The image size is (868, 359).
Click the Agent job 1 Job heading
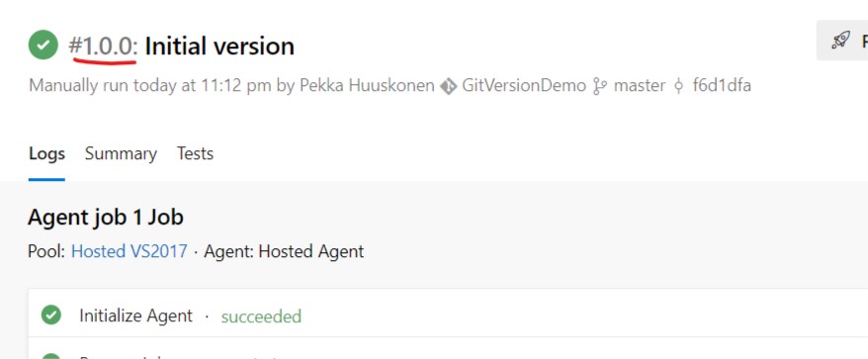(105, 218)
